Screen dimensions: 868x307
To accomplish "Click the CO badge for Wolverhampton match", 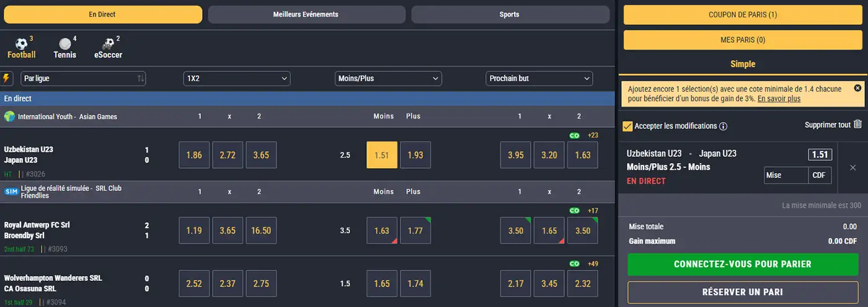I will coord(575,264).
